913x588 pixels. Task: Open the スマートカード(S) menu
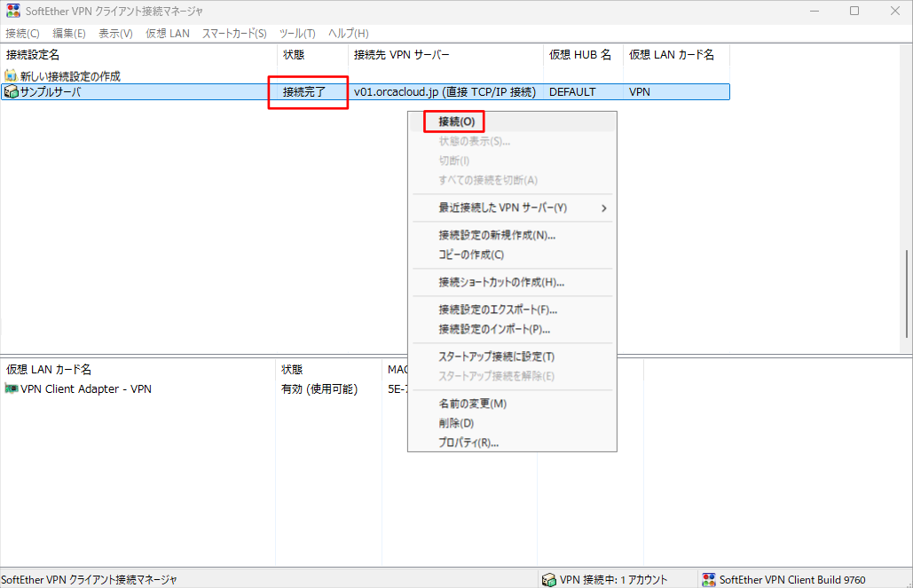(234, 34)
